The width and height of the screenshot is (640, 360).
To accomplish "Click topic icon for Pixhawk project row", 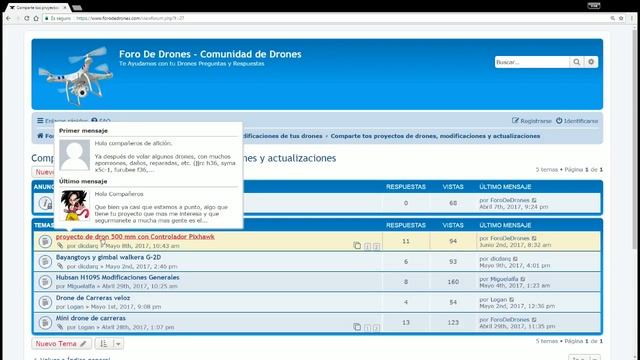I will pyautogui.click(x=45, y=241).
